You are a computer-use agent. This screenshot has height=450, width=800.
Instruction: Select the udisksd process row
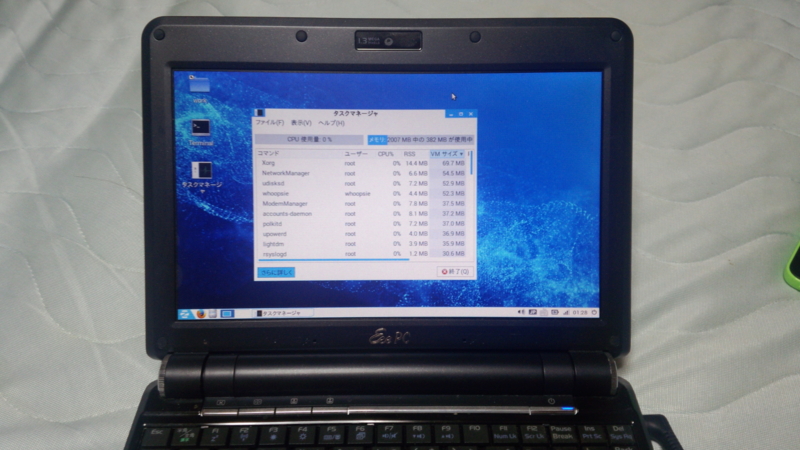(x=361, y=184)
